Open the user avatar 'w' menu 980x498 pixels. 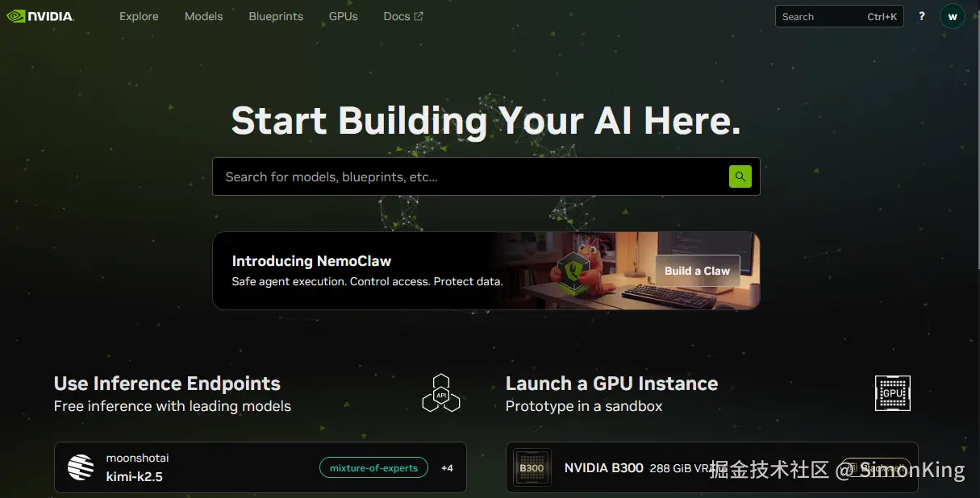[x=953, y=16]
